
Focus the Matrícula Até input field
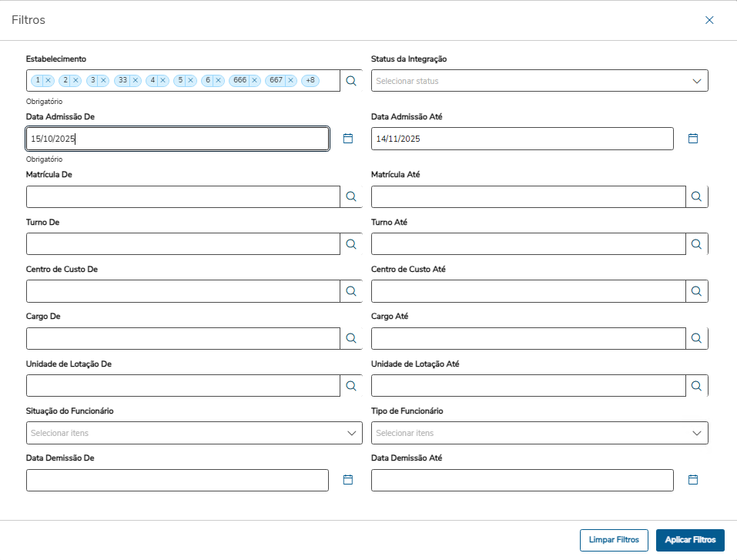pos(528,197)
